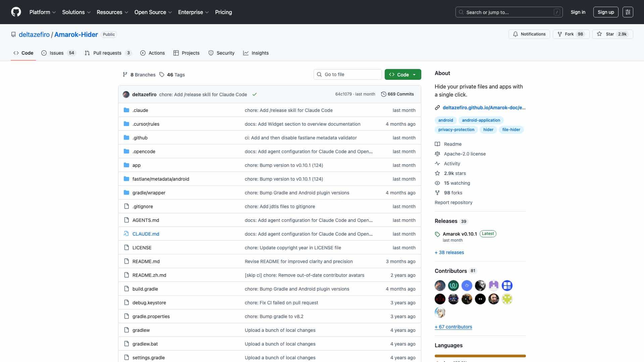
Task: Click the Go to file input
Action: pos(347,74)
